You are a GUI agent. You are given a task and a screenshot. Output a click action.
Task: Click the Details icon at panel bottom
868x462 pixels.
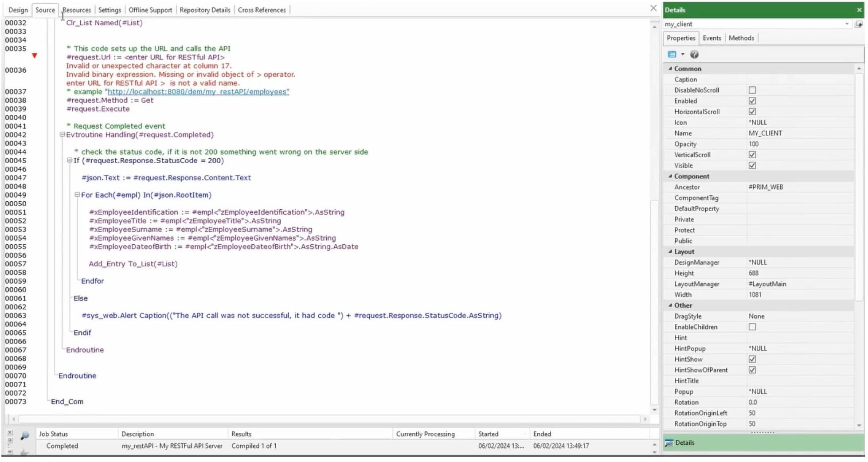point(669,442)
